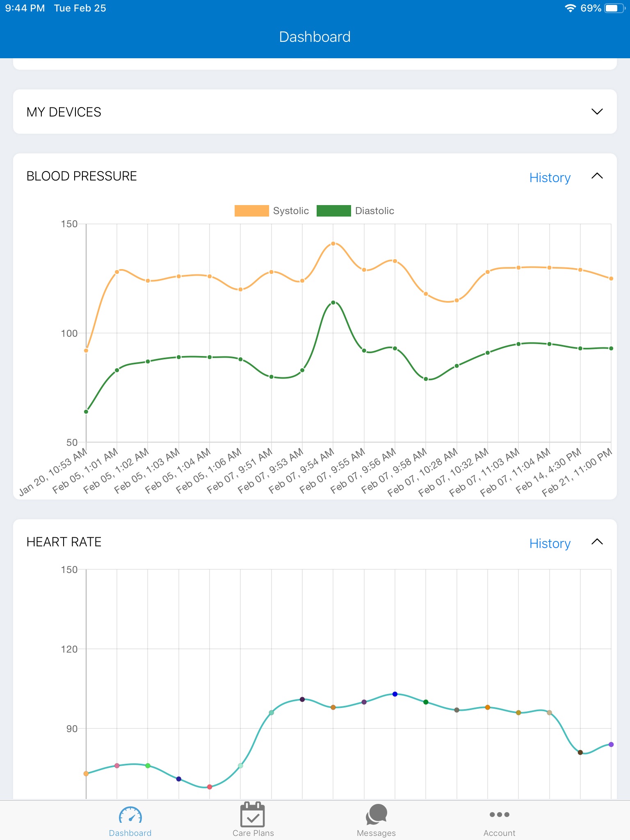Screen dimensions: 630x840
Task: Click the HEART RATE heading
Action: (x=64, y=542)
